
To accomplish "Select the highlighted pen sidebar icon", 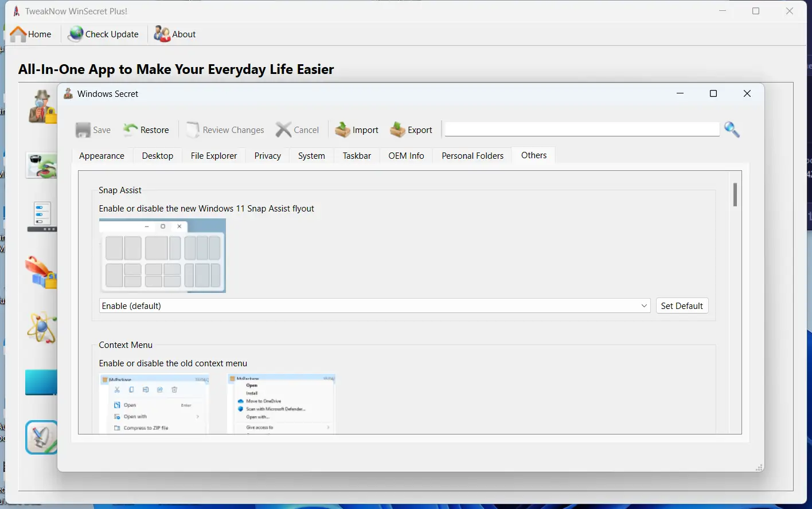I will [x=41, y=437].
